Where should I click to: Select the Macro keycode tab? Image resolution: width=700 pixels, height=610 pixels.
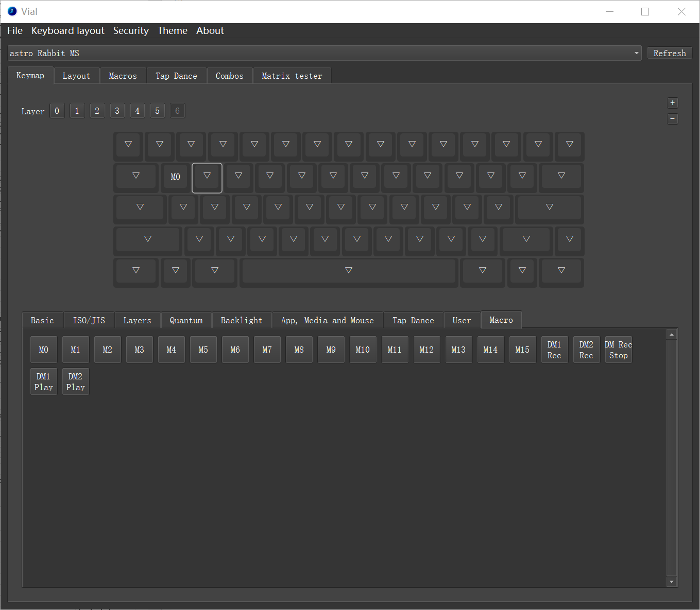click(501, 320)
